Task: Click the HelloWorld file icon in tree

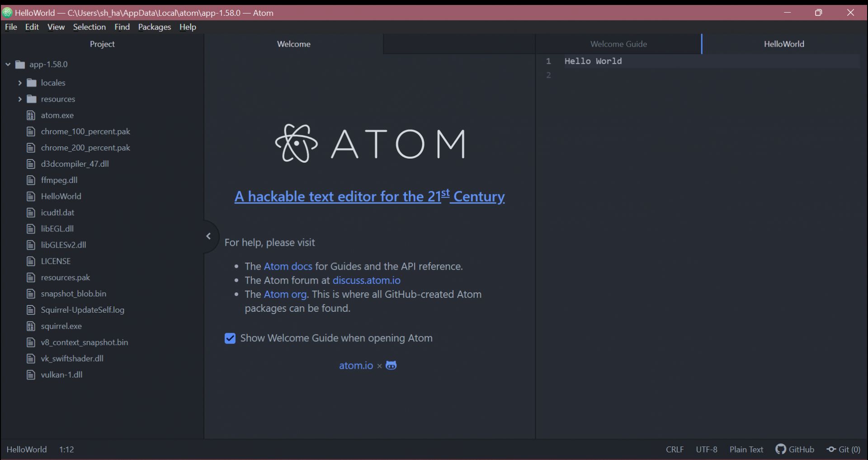Action: click(x=31, y=196)
